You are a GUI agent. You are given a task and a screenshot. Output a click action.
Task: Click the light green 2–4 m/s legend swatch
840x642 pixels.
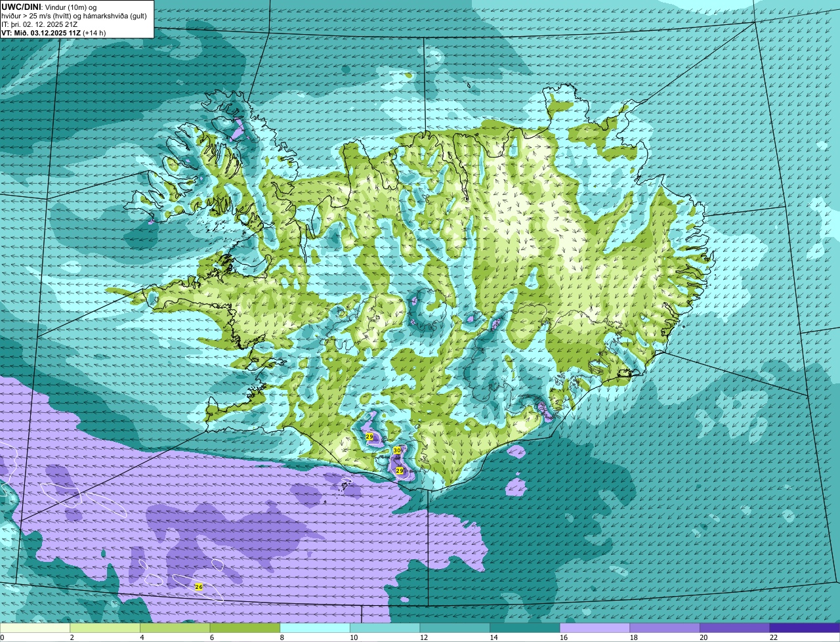(105, 628)
